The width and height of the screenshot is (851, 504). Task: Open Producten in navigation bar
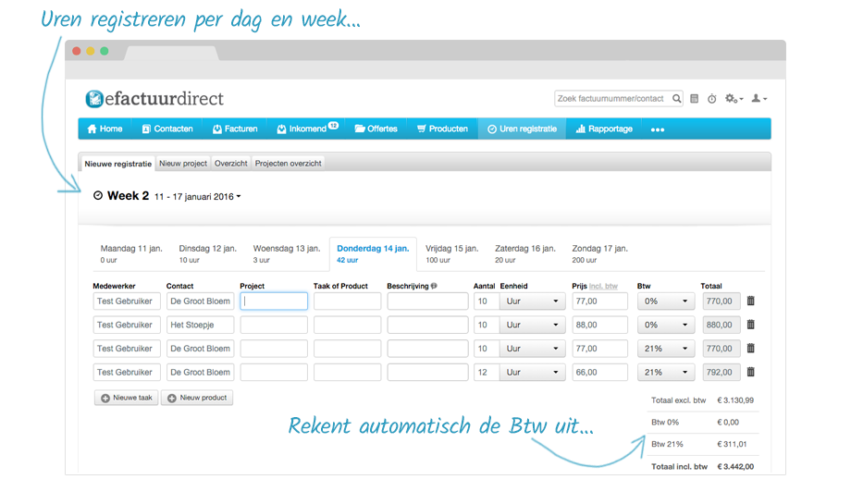442,129
